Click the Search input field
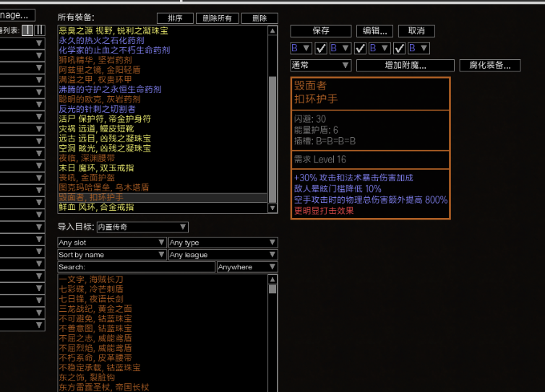 click(x=136, y=267)
